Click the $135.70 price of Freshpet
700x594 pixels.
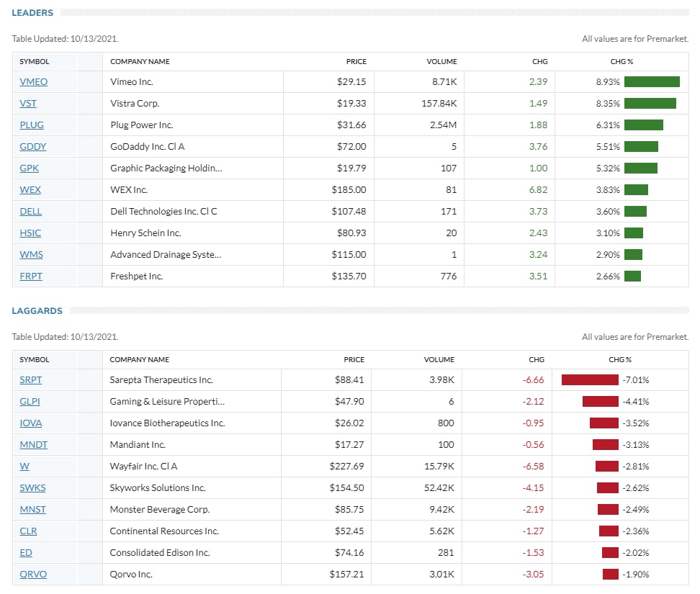point(349,276)
